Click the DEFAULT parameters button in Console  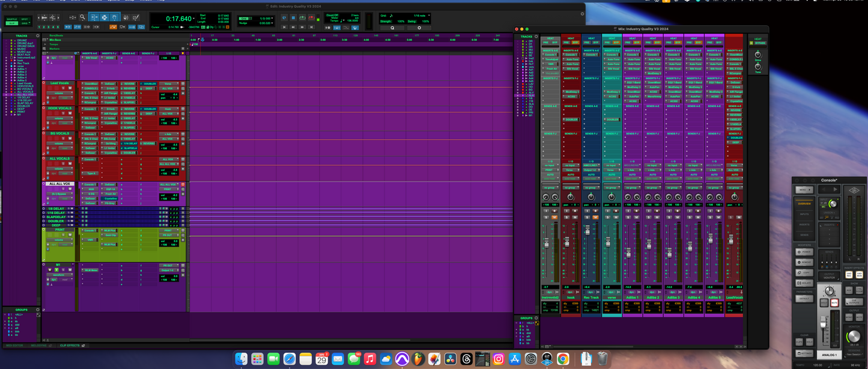pyautogui.click(x=804, y=298)
